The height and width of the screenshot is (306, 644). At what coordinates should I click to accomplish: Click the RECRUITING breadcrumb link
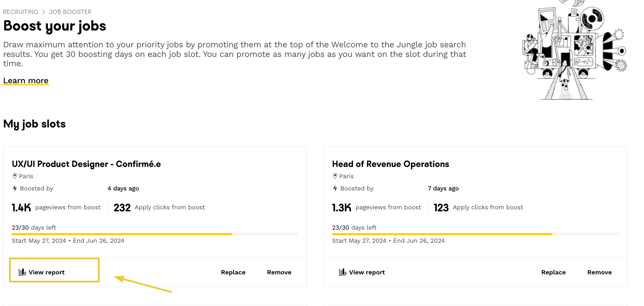tap(21, 12)
